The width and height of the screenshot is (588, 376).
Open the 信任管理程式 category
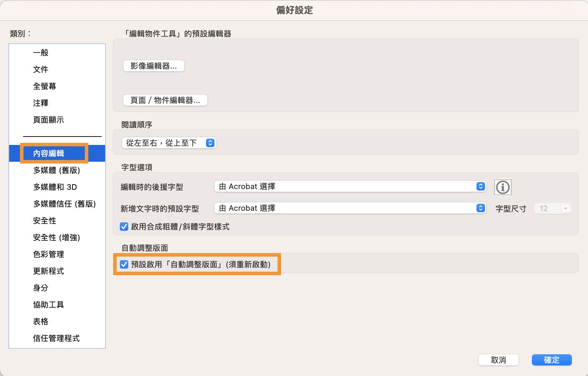click(x=56, y=338)
